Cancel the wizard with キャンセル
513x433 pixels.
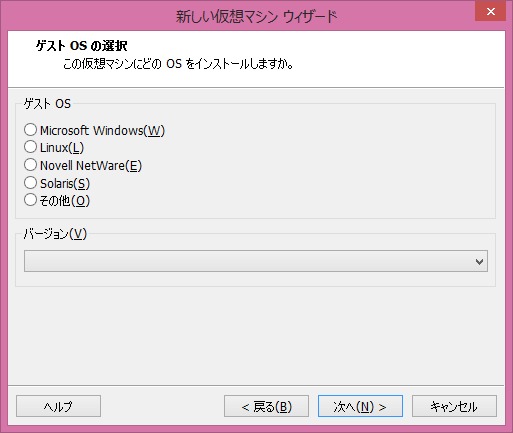coord(454,406)
